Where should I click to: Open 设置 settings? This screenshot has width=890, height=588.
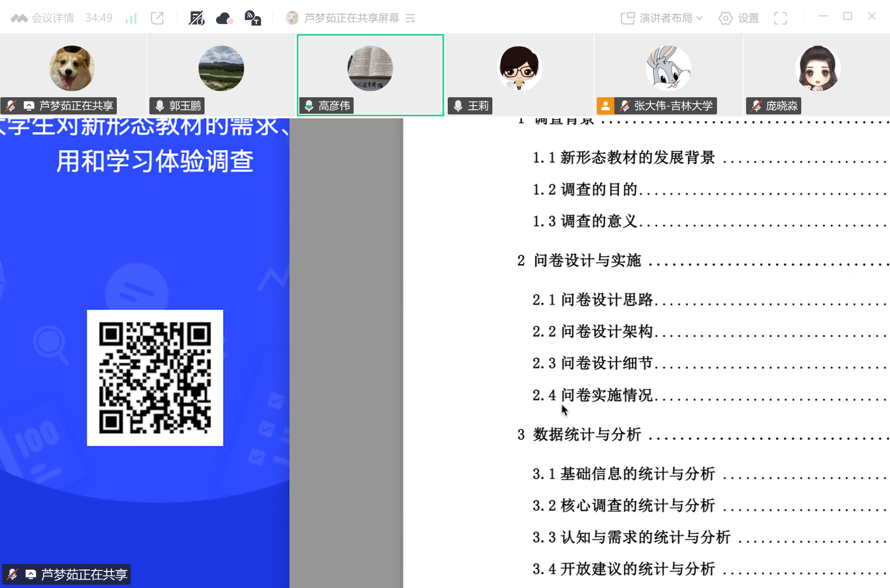(x=739, y=19)
